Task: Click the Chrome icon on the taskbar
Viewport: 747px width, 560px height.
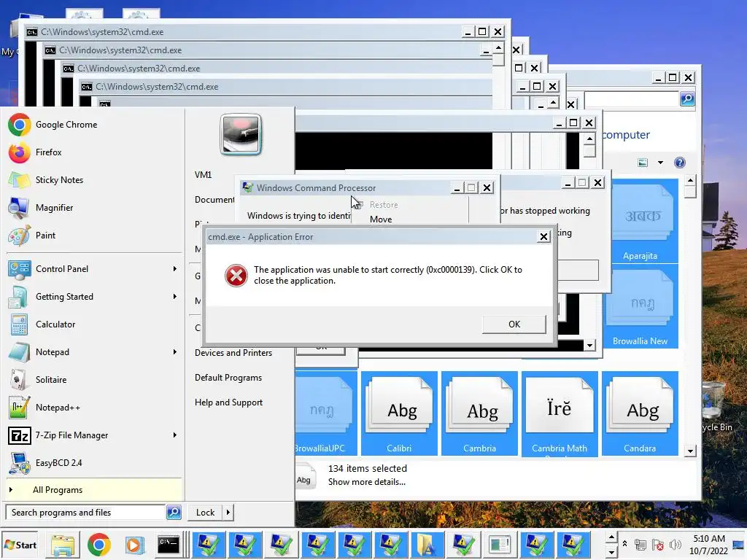Action: click(x=99, y=545)
